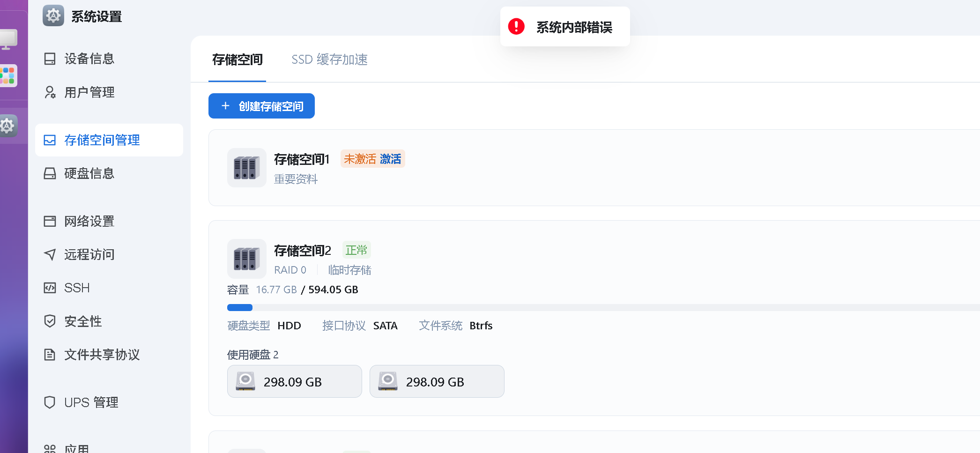Screen dimensions: 980x453
Task: Click the Not Activated (未激活) status badge
Action: 360,159
